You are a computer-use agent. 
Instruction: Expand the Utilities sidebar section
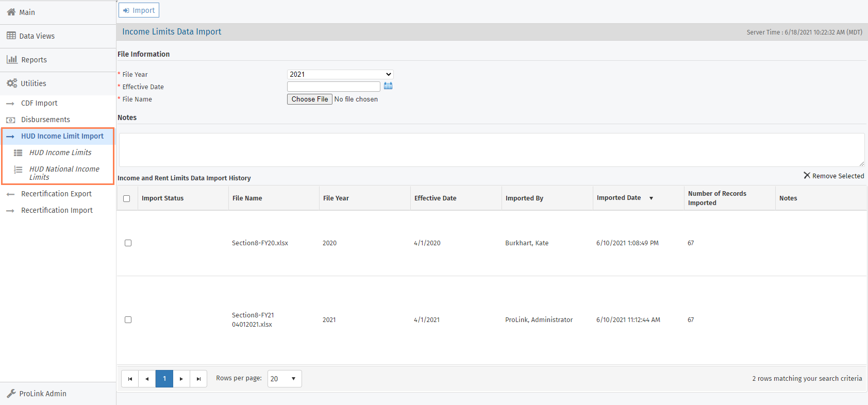point(34,83)
